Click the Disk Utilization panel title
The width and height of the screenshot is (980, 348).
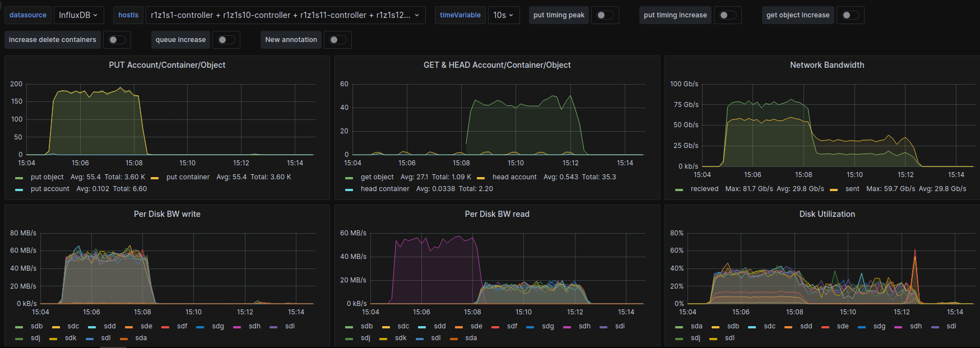pyautogui.click(x=826, y=214)
